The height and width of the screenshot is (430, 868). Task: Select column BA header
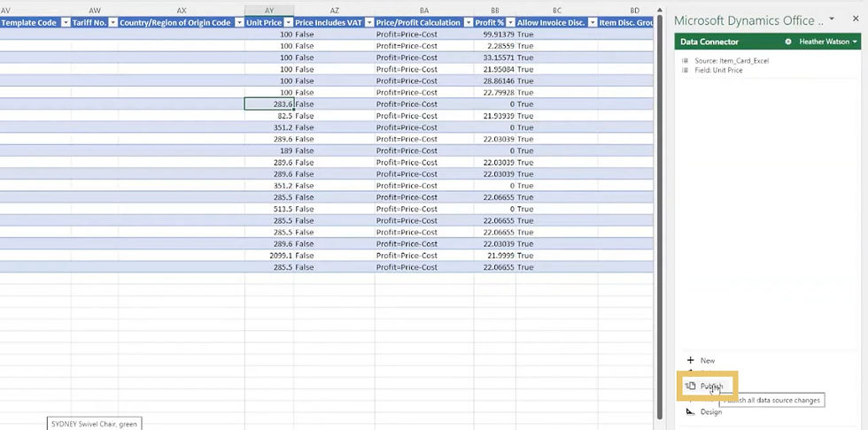[424, 11]
